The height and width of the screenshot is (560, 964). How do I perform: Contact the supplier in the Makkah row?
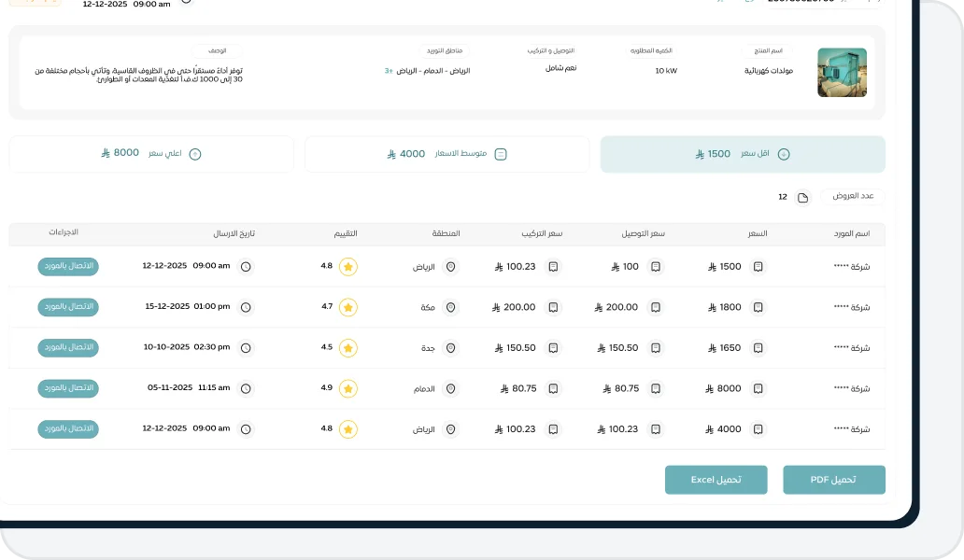68,306
